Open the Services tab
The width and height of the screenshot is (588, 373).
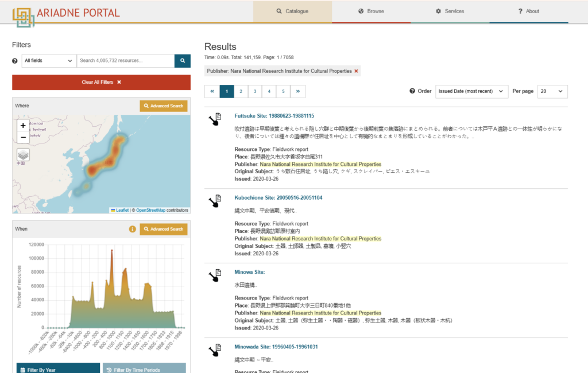click(450, 11)
